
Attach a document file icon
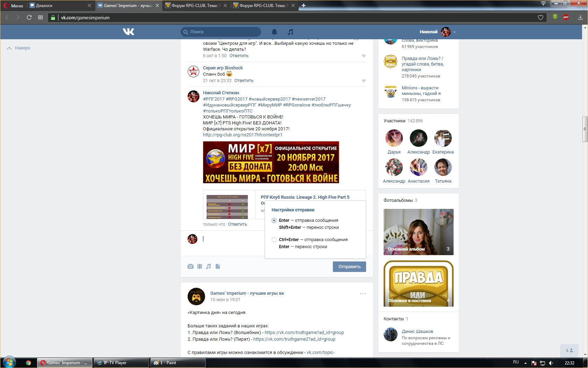click(218, 266)
